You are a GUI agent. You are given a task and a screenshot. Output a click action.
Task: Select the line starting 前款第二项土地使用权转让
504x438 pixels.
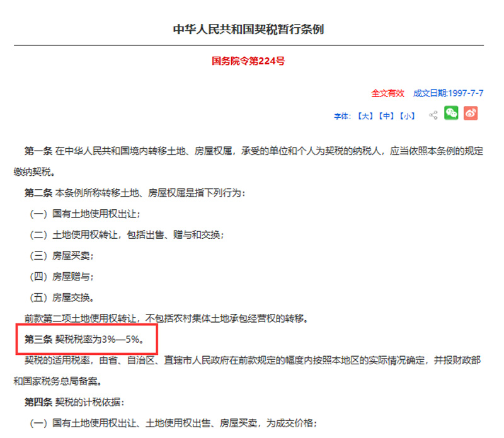click(x=167, y=318)
